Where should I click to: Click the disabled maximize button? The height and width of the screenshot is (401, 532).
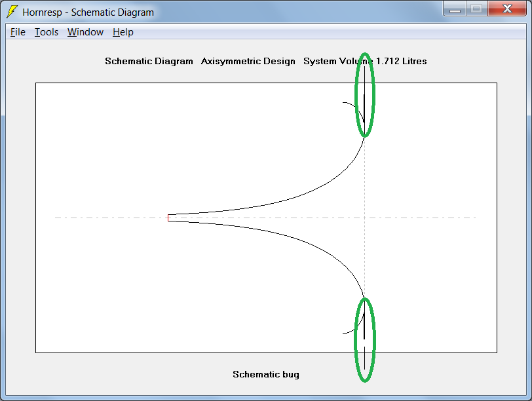(477, 9)
